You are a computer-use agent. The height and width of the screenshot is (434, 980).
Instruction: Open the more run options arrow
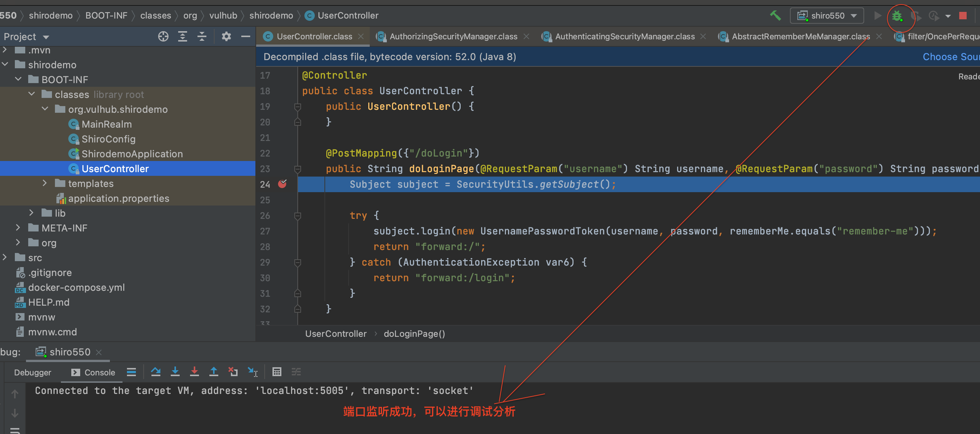[948, 16]
